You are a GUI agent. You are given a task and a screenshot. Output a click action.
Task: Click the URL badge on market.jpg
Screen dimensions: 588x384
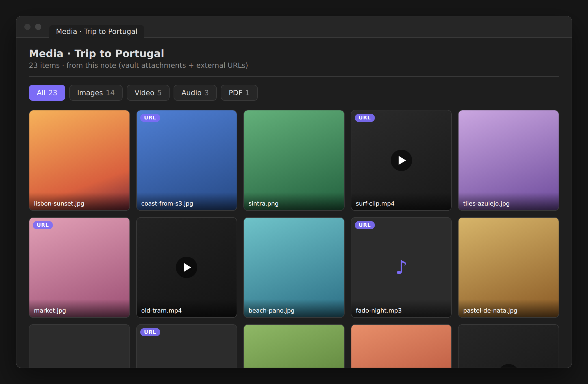pos(43,225)
